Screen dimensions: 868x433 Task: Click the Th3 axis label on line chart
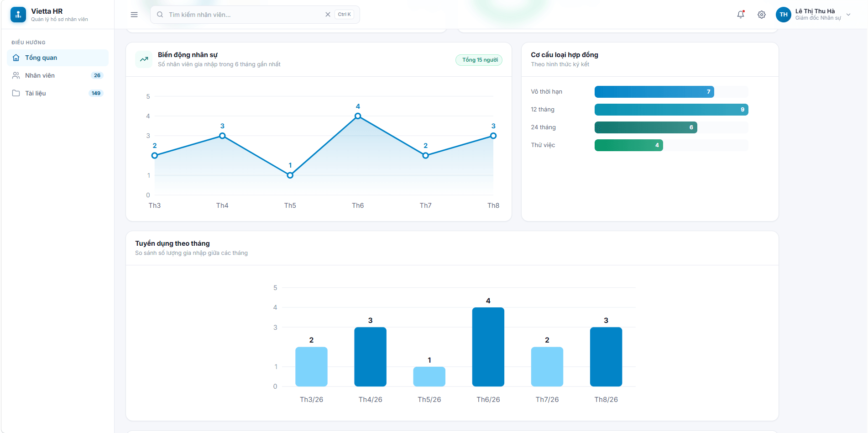tap(155, 206)
